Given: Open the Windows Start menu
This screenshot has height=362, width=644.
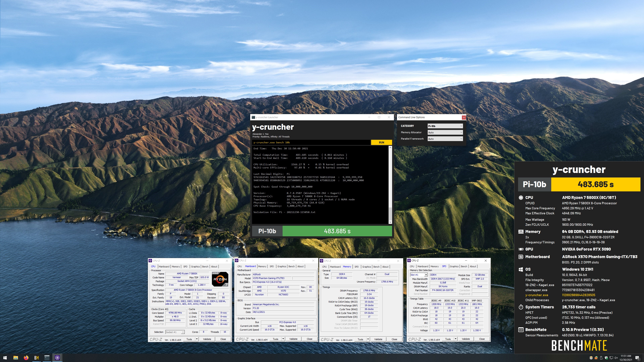Looking at the screenshot, I should click(x=5, y=358).
